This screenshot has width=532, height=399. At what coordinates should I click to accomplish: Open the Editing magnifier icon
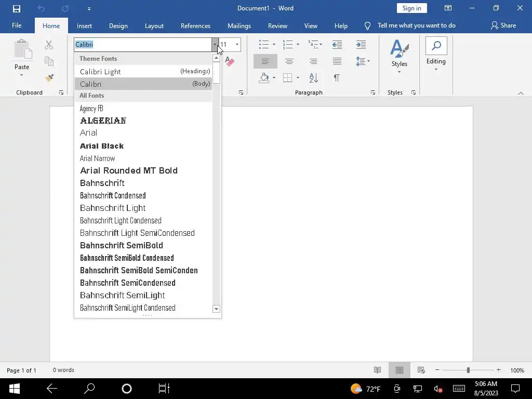pos(436,46)
